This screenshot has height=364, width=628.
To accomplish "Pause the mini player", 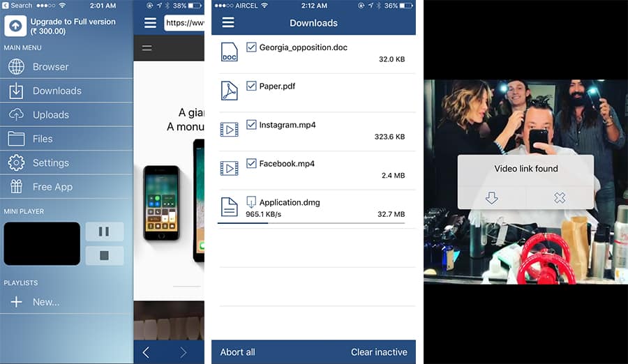I will tap(104, 232).
